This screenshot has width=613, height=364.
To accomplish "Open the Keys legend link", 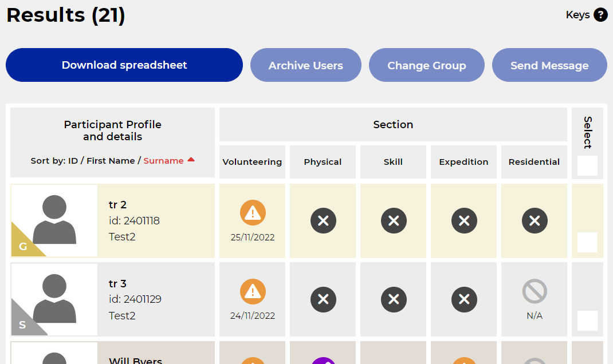I will pos(577,15).
